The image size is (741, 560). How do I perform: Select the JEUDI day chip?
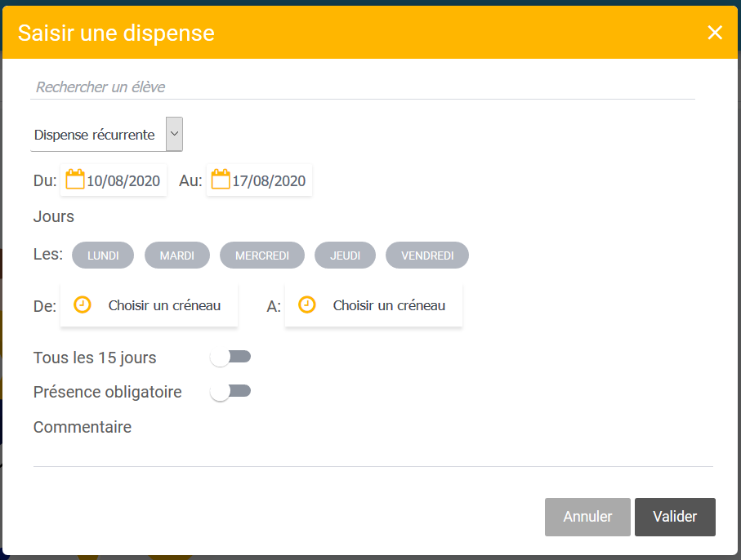[345, 256]
